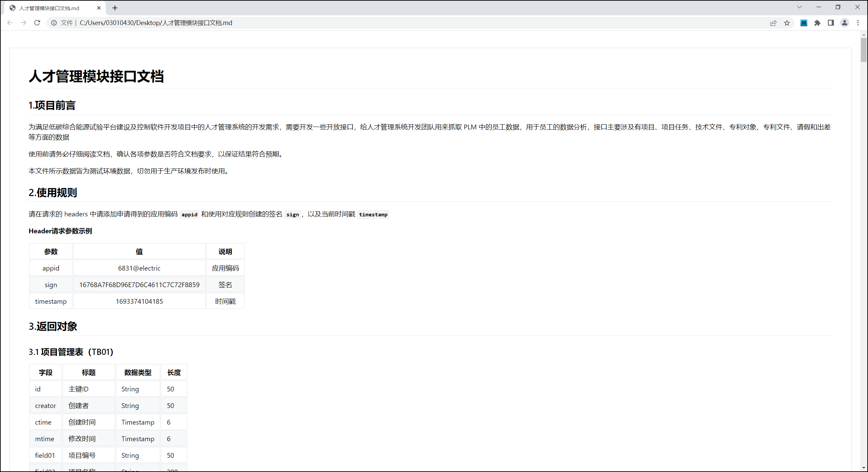868x472 pixels.
Task: Click the mtime field cell
Action: coord(46,439)
